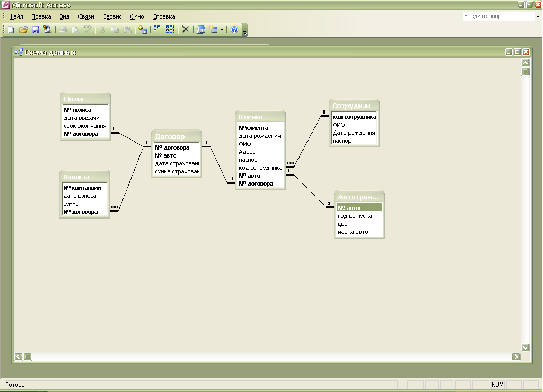The height and width of the screenshot is (392, 543).
Task: Click the Copy toolbar icon
Action: point(115,30)
